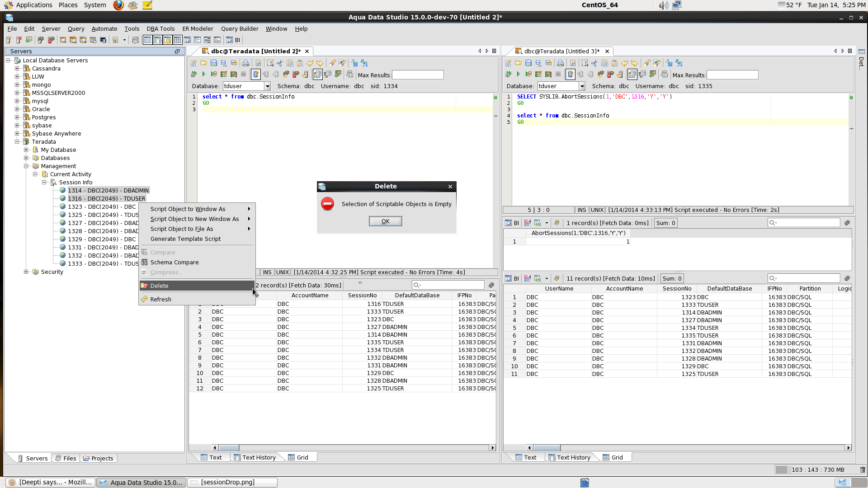The width and height of the screenshot is (868, 488).
Task: Click the Cut scissors icon in left editor
Action: point(280,63)
